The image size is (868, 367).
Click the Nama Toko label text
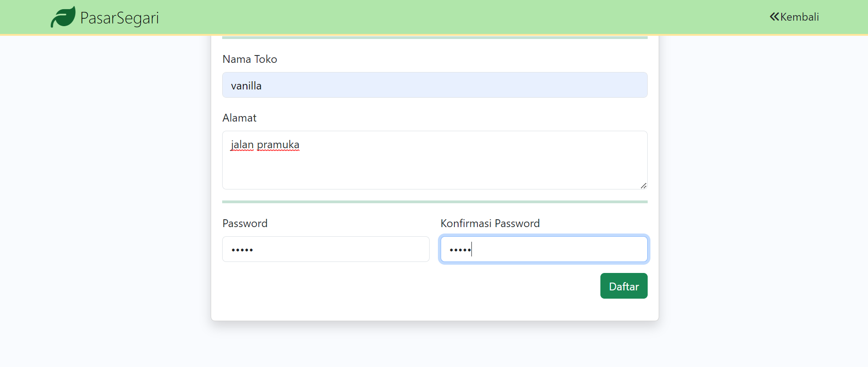coord(250,59)
